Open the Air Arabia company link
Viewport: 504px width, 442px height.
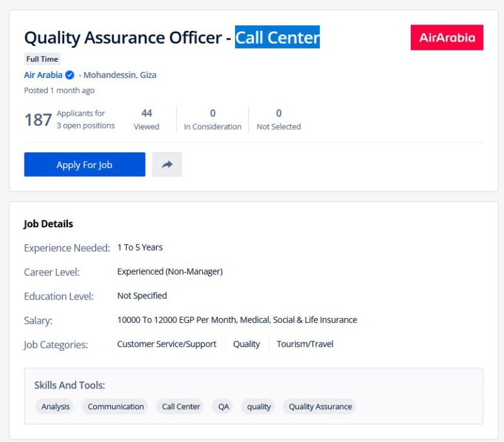click(43, 75)
